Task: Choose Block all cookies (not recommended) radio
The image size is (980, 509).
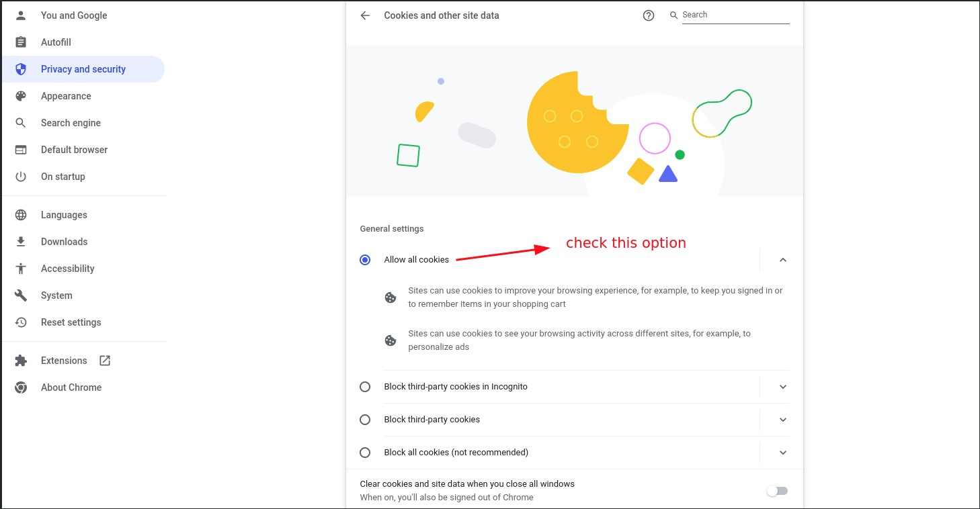Action: coord(365,453)
